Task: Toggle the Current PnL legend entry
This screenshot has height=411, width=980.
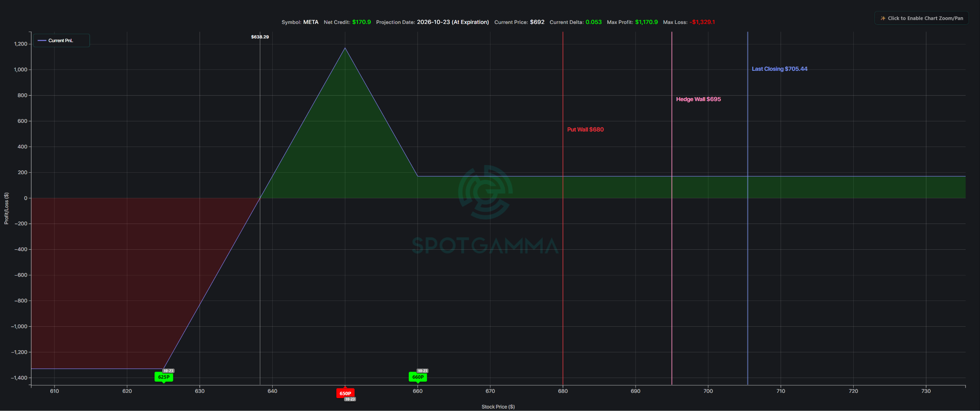Action: click(61, 41)
